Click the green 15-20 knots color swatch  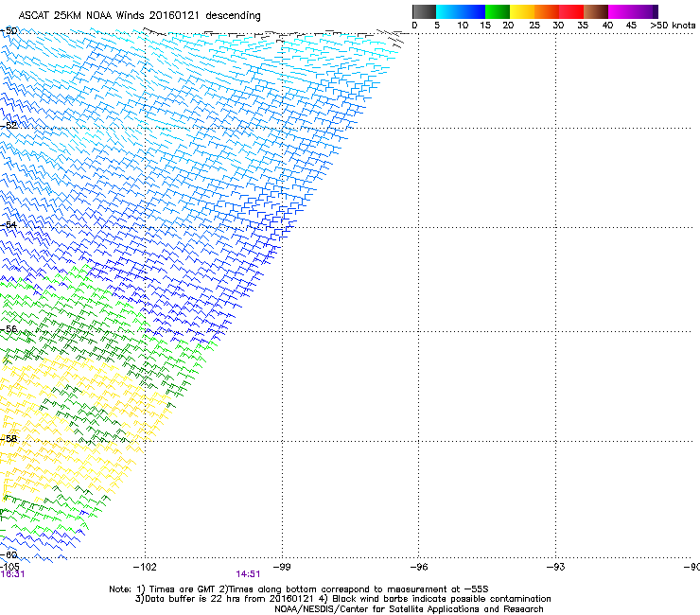tap(498, 11)
